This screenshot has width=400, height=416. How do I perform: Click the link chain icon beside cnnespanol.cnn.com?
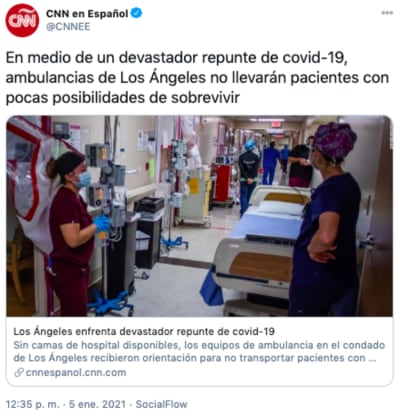[x=19, y=373]
